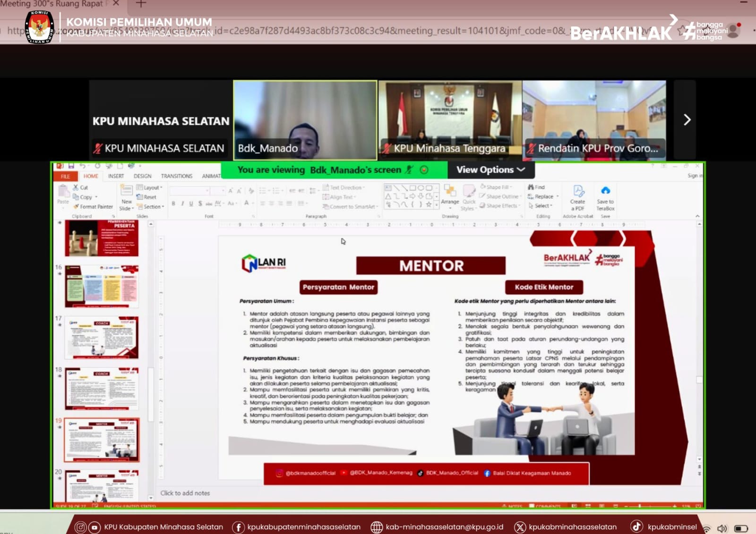Screen dimensions: 756x534
Task: Switch to the INSERT ribbon tab
Action: [116, 176]
